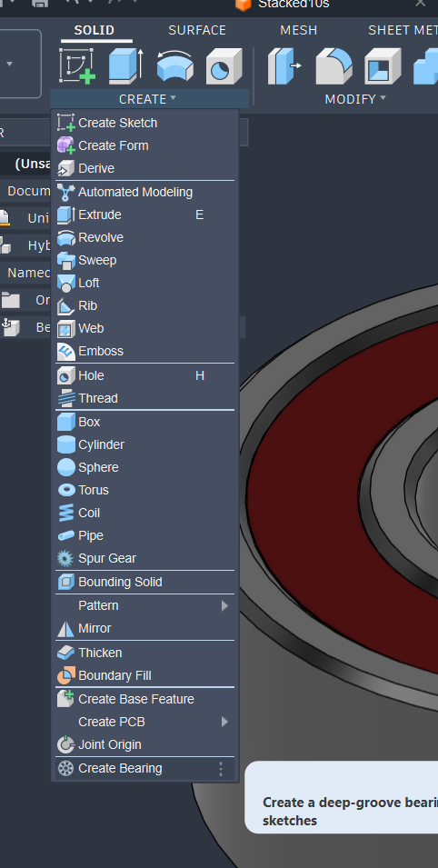Select Create Base Feature icon
The height and width of the screenshot is (868, 438).
[66, 699]
